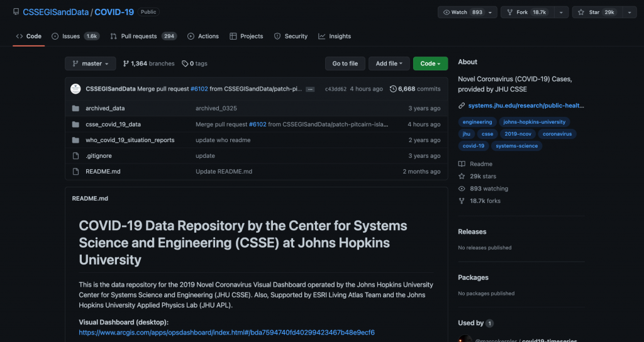The height and width of the screenshot is (342, 644).
Task: Select the engineering topic tag
Action: click(477, 122)
